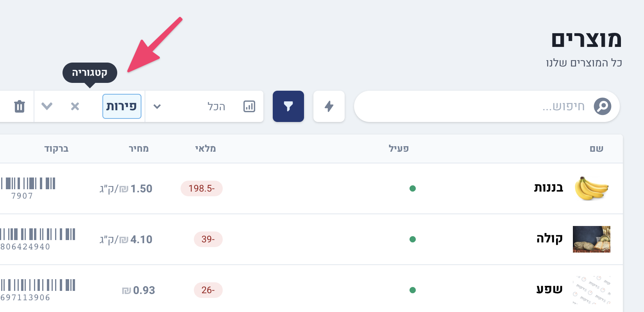Sort by the ברקוד column header
The height and width of the screenshot is (312, 644).
[x=56, y=149]
